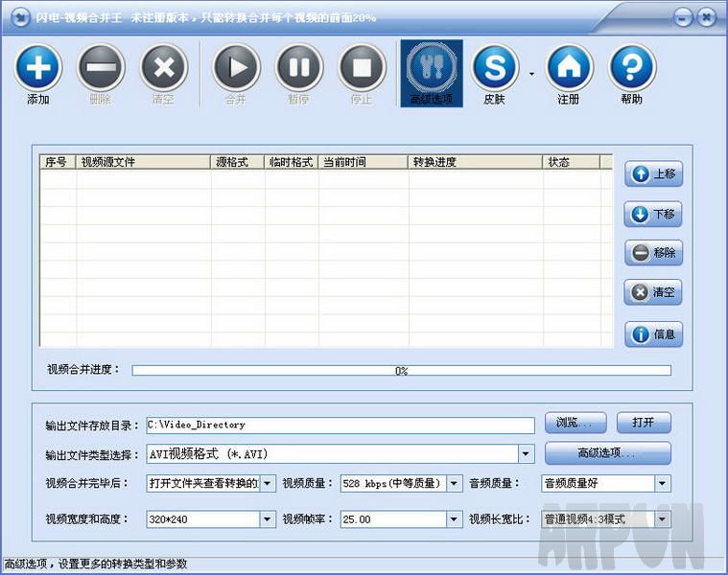This screenshot has height=575, width=728.
Task: Click the 打开 (Open) folder button
Action: [x=643, y=424]
